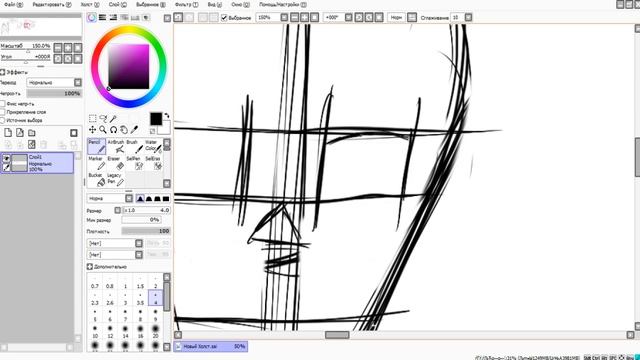This screenshot has height=360, width=640.
Task: Open the Сглаживание stabilizer value dropdown
Action: [x=468, y=18]
